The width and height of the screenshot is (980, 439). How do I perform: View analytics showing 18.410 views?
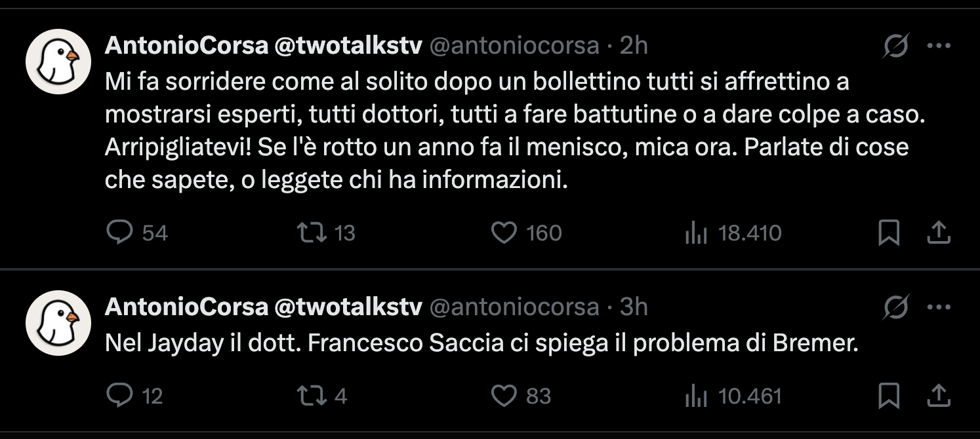coord(695,233)
